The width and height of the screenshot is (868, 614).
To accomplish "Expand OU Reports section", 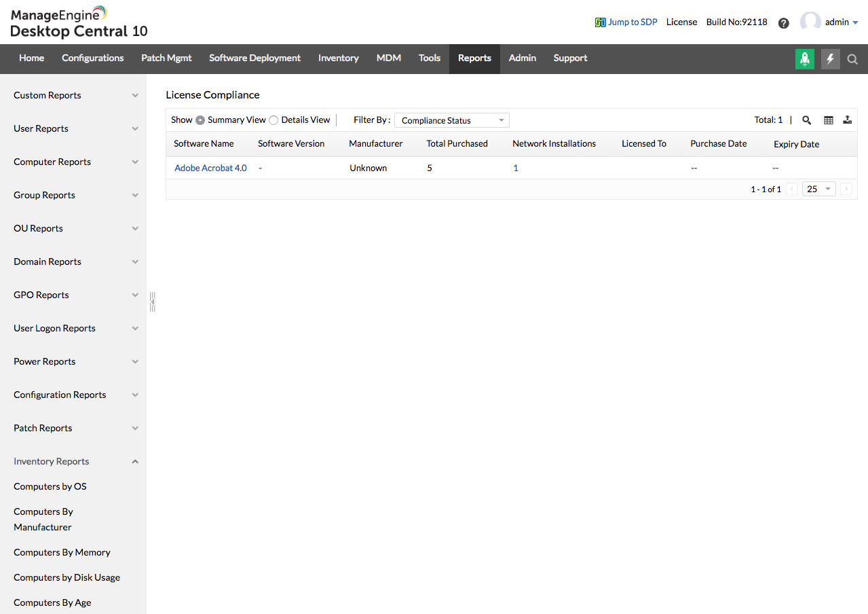I will click(x=73, y=228).
